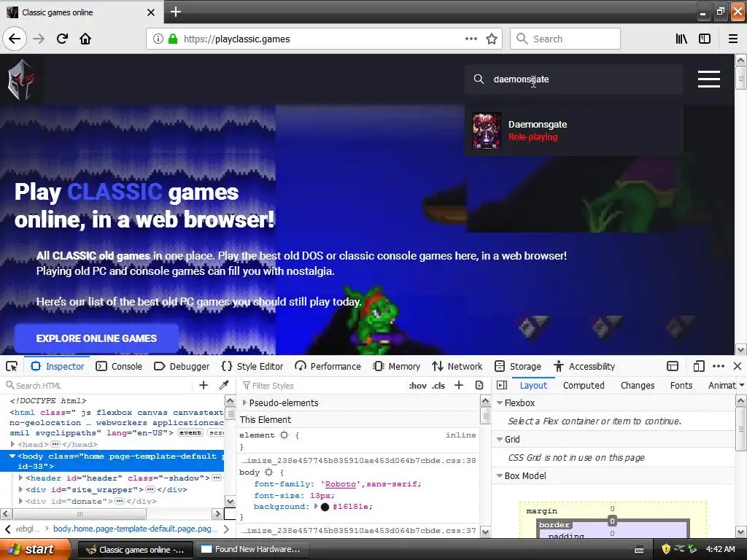
Task: Click the browser Search box
Action: coord(565,39)
